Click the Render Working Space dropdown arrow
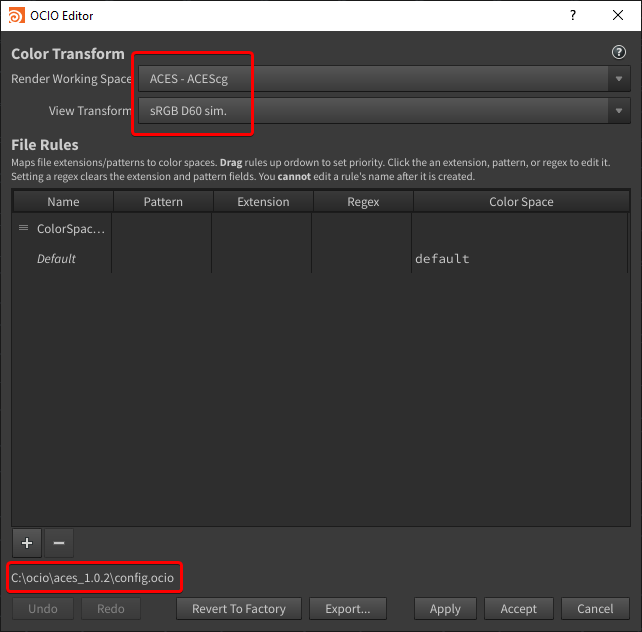 pos(619,79)
